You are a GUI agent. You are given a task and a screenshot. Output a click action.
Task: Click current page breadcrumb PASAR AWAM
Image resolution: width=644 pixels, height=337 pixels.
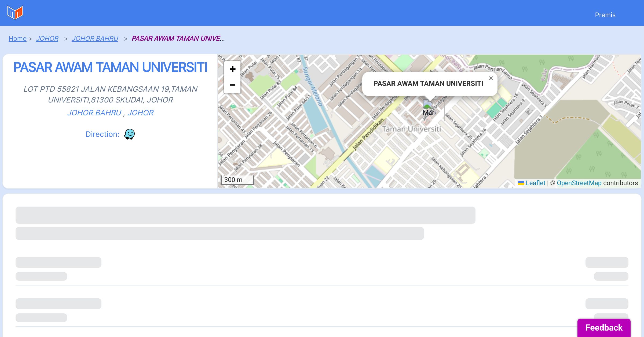click(178, 39)
